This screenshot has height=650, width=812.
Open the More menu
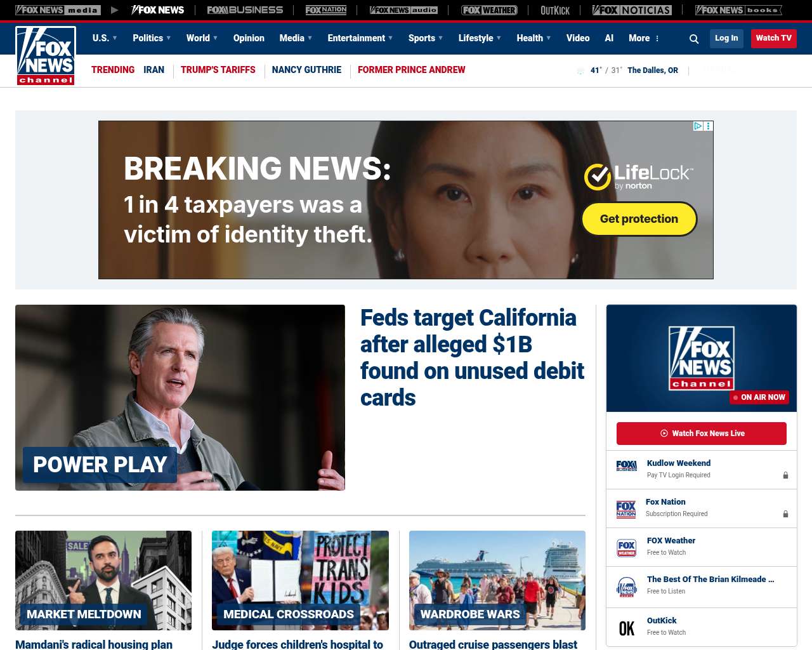644,38
